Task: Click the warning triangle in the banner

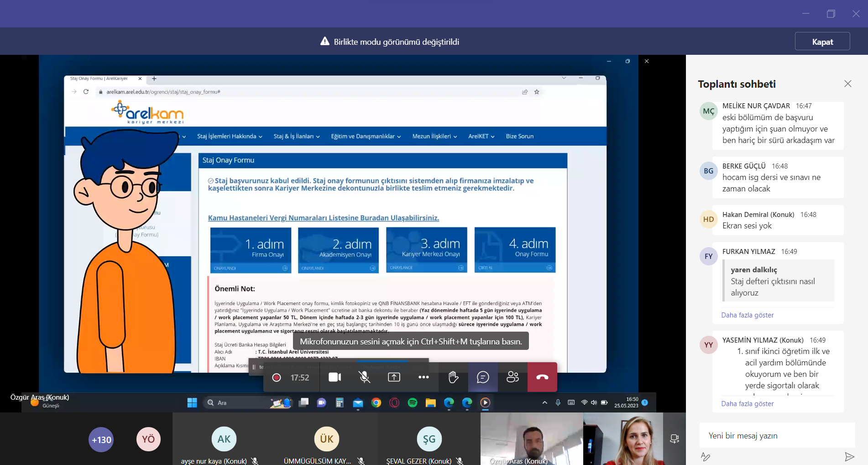Action: 325,41
